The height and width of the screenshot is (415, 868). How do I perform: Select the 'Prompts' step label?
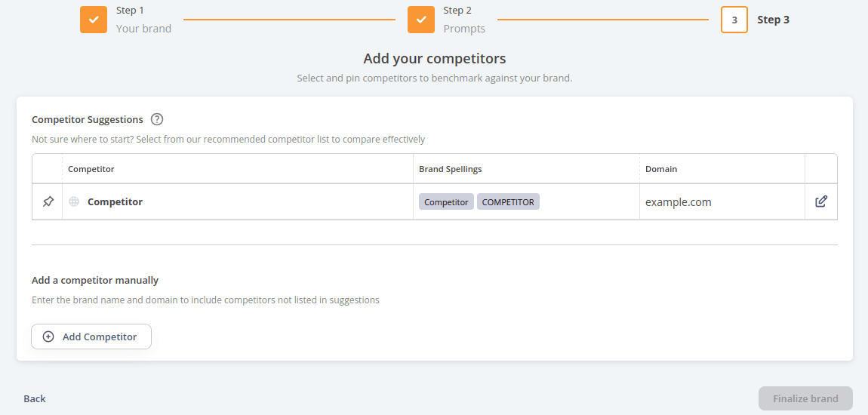coord(464,29)
